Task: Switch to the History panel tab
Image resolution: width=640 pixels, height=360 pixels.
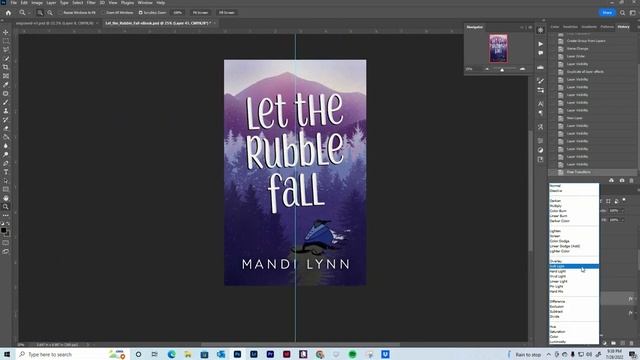Action: click(623, 27)
